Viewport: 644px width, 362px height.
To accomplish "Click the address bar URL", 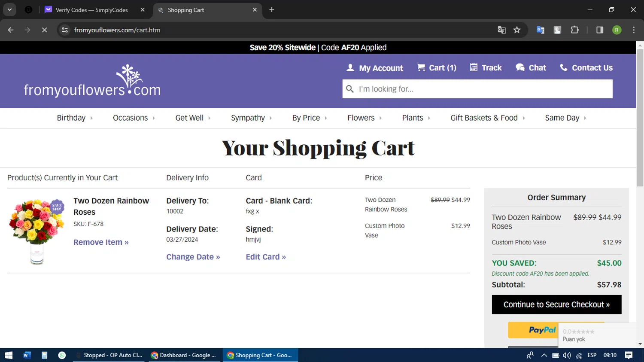I will click(x=117, y=30).
